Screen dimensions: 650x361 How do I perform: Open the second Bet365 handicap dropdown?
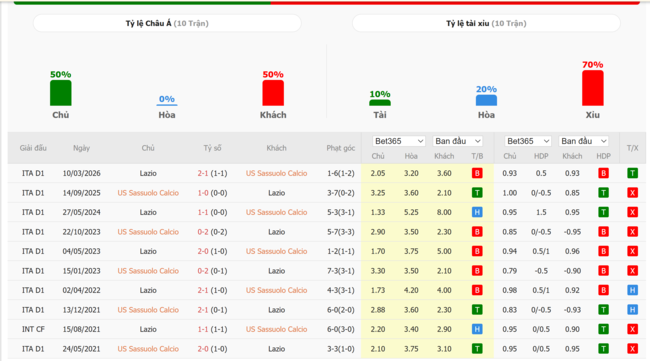point(527,141)
